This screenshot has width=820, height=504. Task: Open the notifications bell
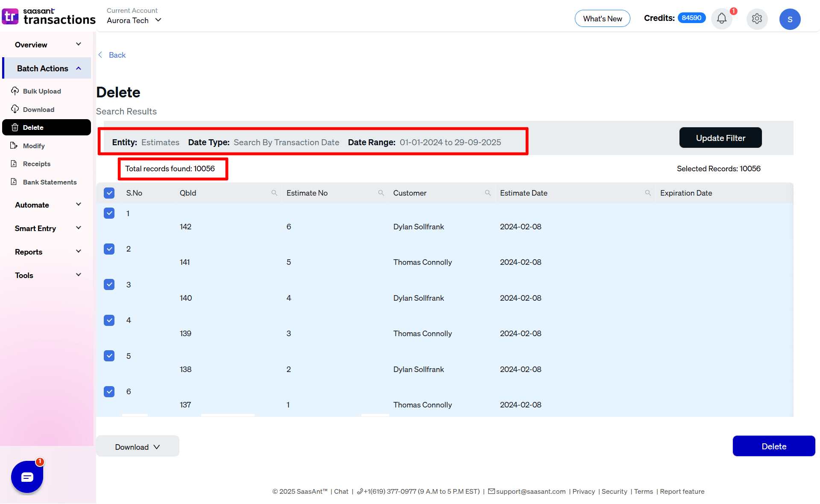722,19
